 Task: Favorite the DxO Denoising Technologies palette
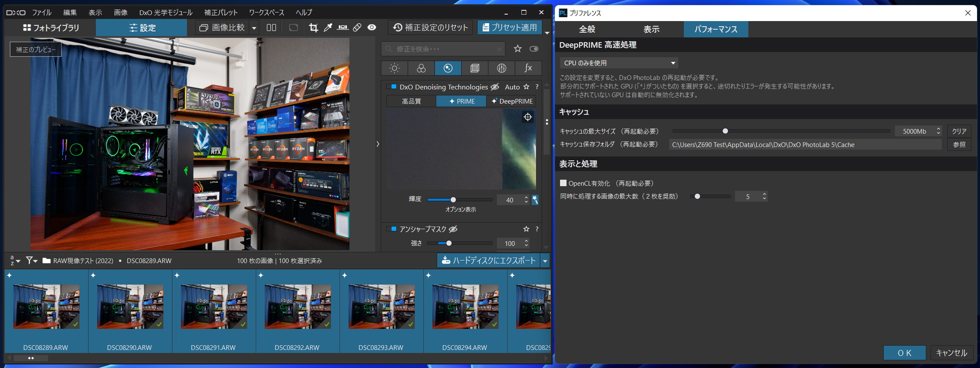(526, 87)
